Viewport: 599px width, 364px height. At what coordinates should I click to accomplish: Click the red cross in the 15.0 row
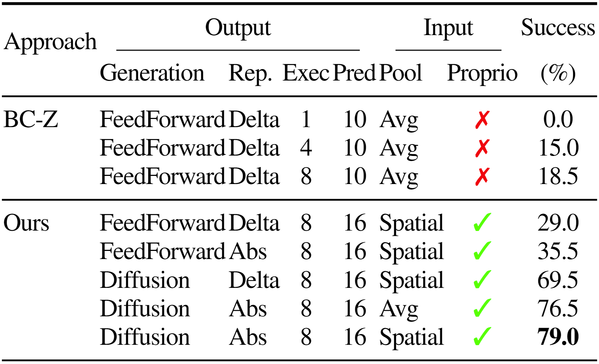[483, 148]
